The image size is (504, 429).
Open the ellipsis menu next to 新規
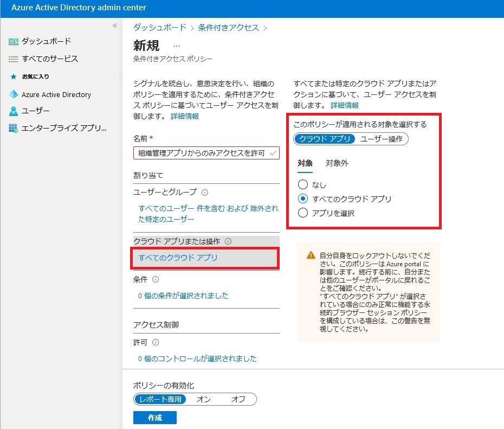(x=177, y=46)
